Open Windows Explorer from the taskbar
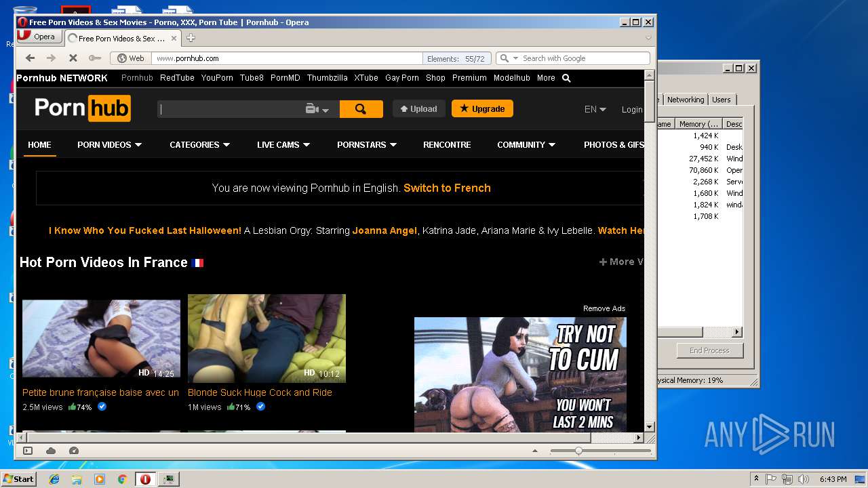Viewport: 868px width, 488px height. click(77, 479)
